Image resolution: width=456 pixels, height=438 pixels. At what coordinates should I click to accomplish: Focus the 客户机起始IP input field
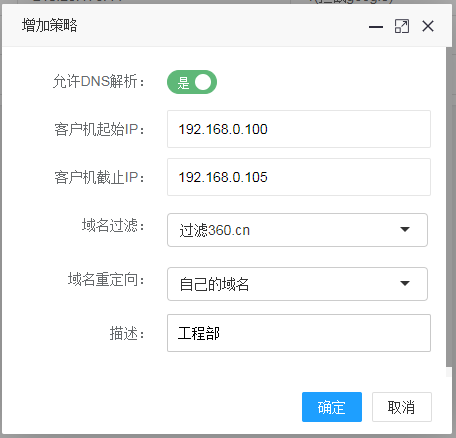pos(299,129)
